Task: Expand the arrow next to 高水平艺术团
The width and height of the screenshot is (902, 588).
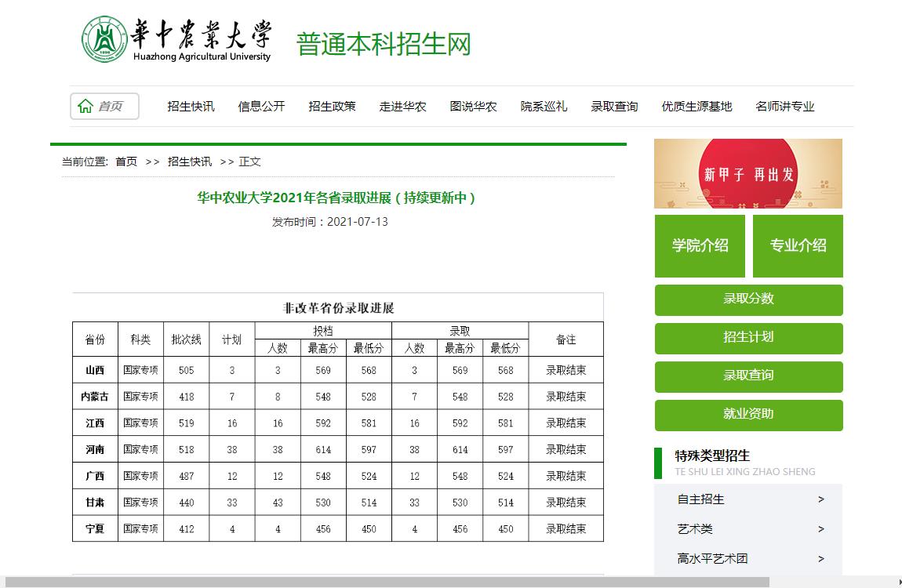Action: click(x=821, y=559)
